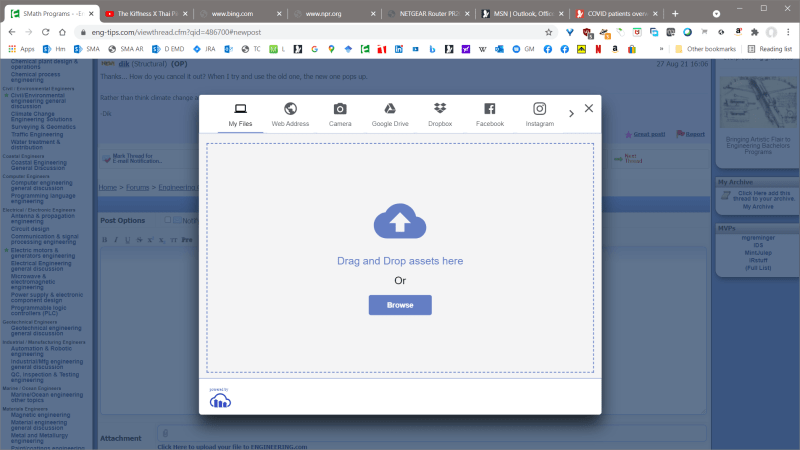This screenshot has height=450, width=800.
Task: Click the Attachment input field
Action: click(432, 433)
